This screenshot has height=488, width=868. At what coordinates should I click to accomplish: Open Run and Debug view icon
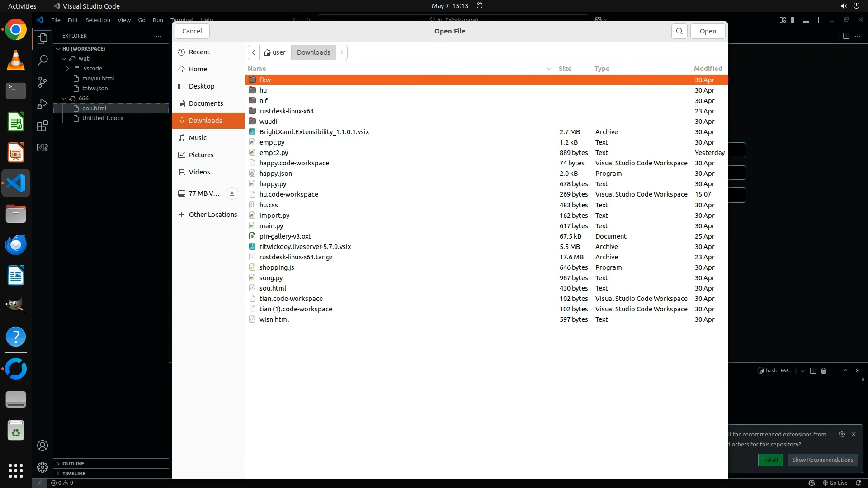pos(42,104)
